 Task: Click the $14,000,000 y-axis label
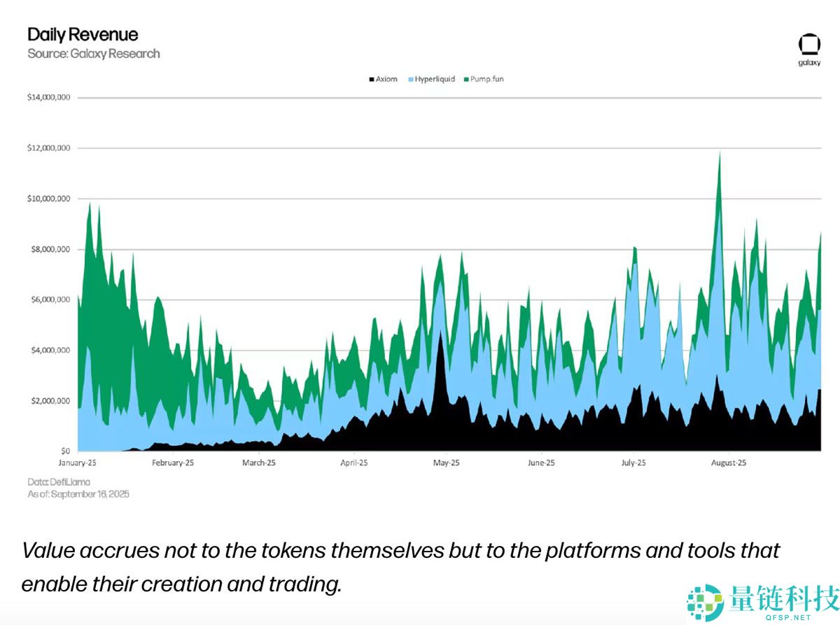point(48,97)
